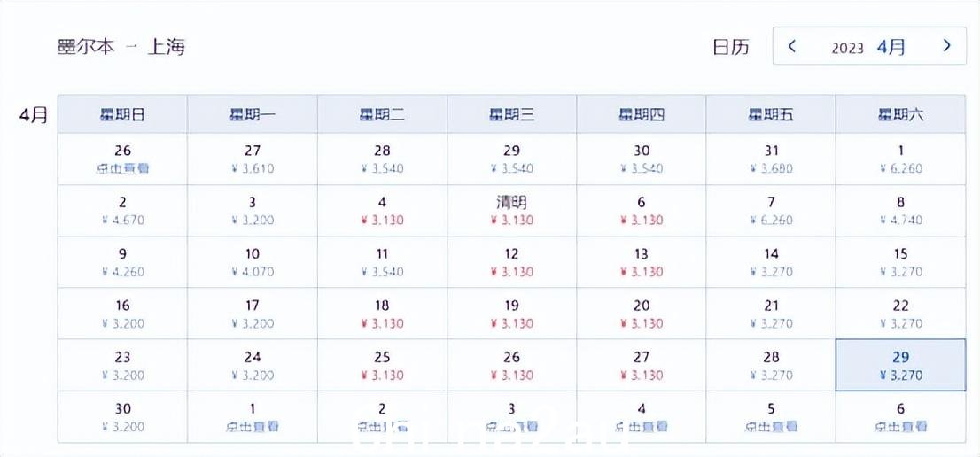Select April 4 with red ¥3,130 price
This screenshot has height=457, width=980.
click(382, 211)
